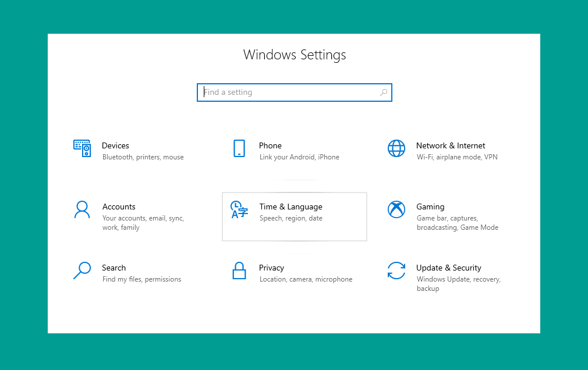Open the Update & Security title

click(449, 268)
